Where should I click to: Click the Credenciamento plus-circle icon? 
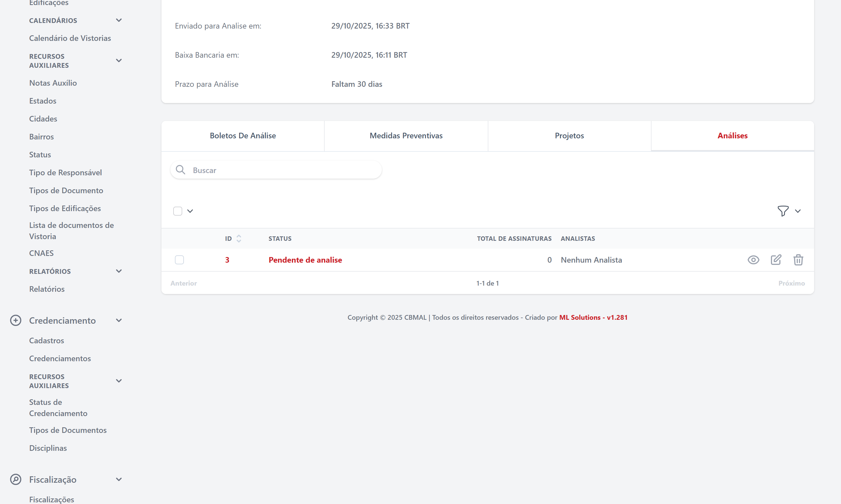[16, 320]
